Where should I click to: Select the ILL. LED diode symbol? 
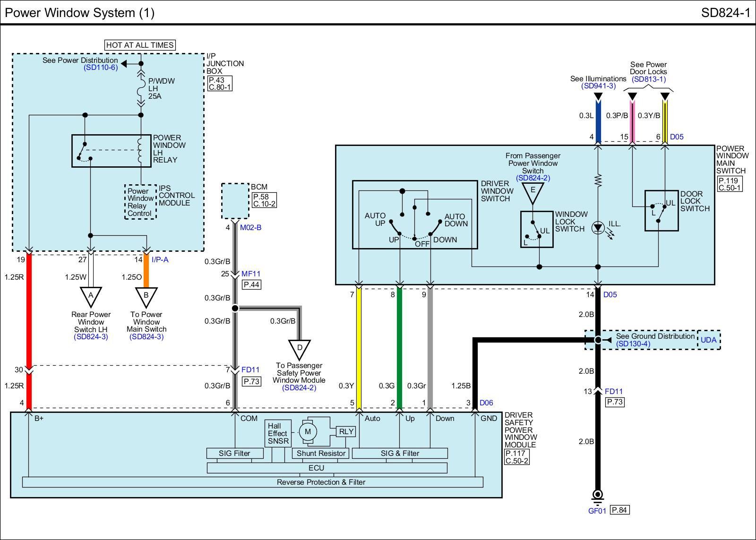point(598,228)
